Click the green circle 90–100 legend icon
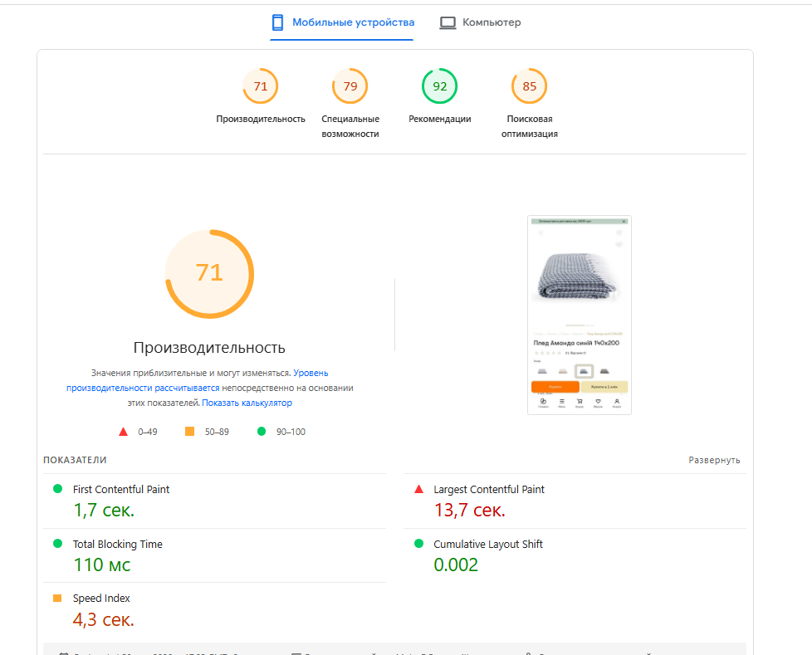Viewport: 812px width, 655px height. coord(262,432)
